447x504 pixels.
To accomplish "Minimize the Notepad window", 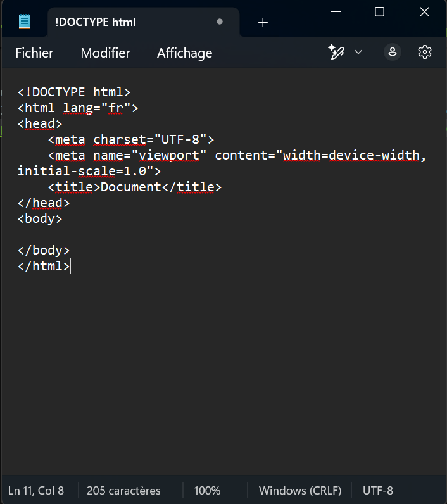I will point(334,11).
